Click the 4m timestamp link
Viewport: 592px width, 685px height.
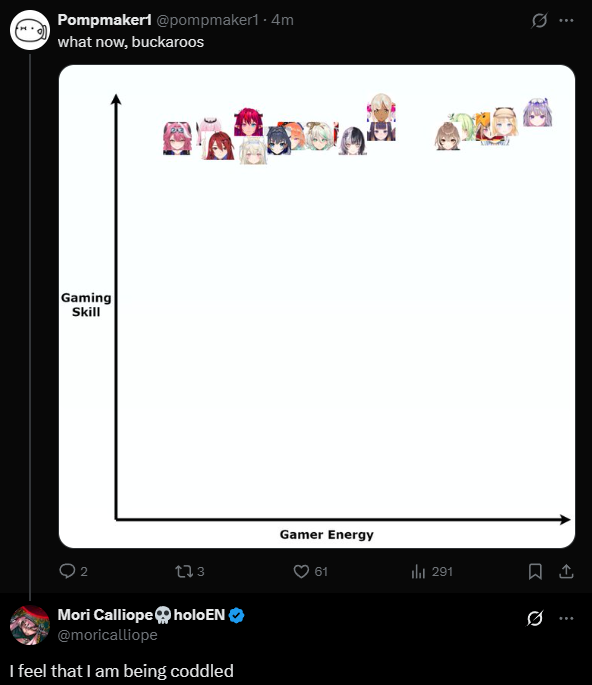coord(282,20)
